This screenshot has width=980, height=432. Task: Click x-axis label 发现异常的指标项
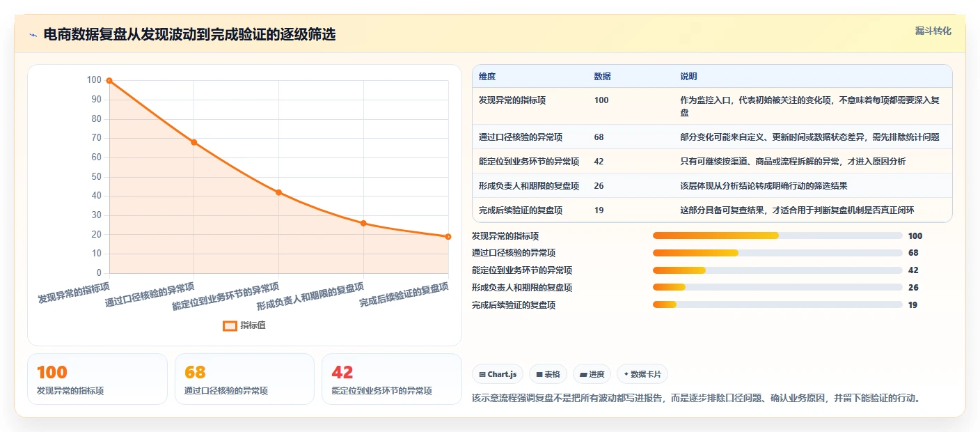(74, 293)
